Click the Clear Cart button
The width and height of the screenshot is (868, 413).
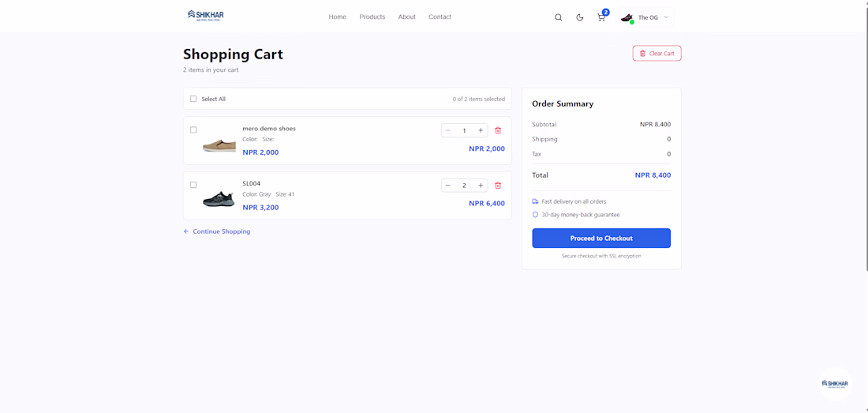(657, 53)
